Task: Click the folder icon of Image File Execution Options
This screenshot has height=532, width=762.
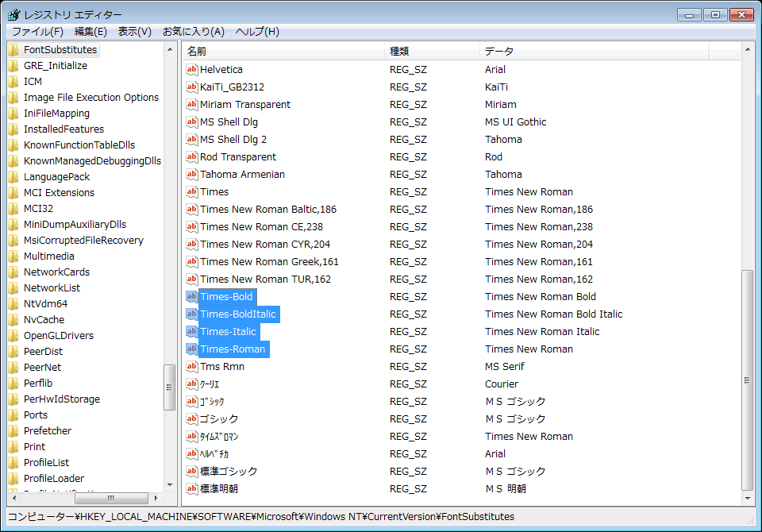Action: [x=13, y=97]
